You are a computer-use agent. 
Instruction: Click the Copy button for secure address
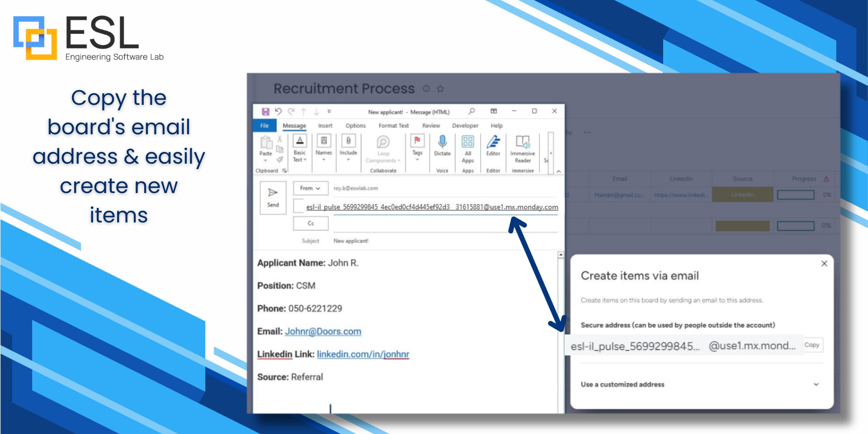(811, 345)
